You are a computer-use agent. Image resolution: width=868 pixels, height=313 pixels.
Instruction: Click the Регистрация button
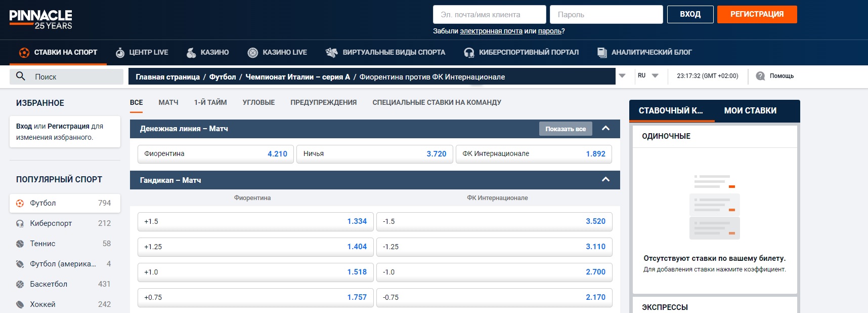(757, 14)
